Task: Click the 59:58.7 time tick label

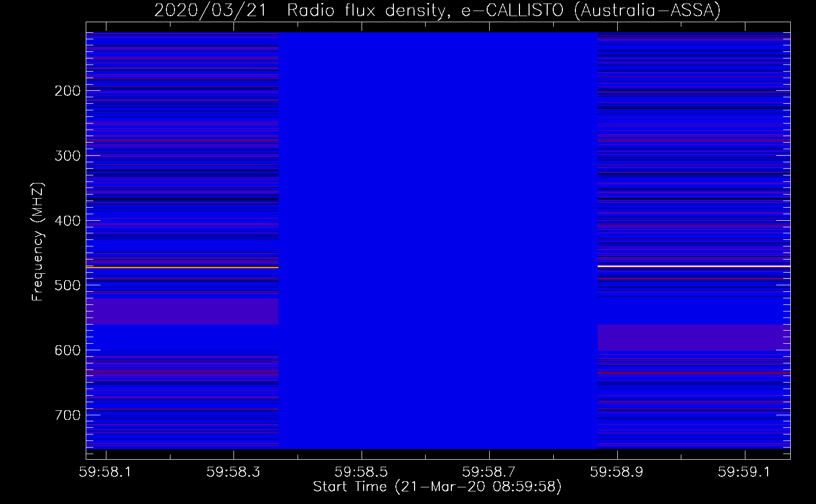Action: click(x=489, y=472)
